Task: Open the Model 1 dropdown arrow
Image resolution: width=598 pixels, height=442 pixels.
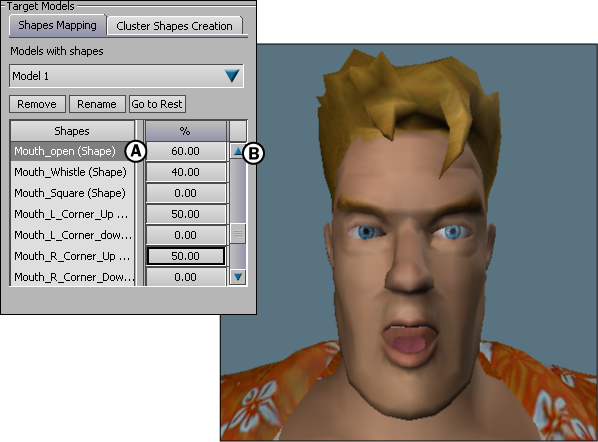Action: (x=232, y=76)
